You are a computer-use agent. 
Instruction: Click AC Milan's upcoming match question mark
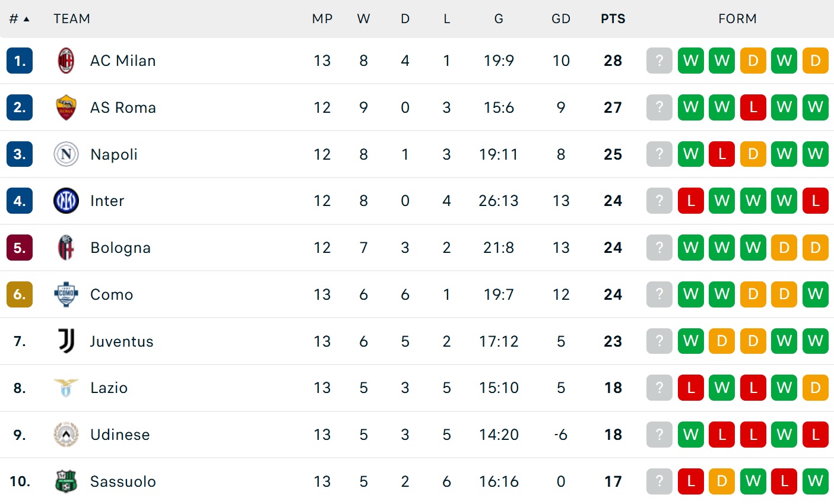(x=659, y=61)
